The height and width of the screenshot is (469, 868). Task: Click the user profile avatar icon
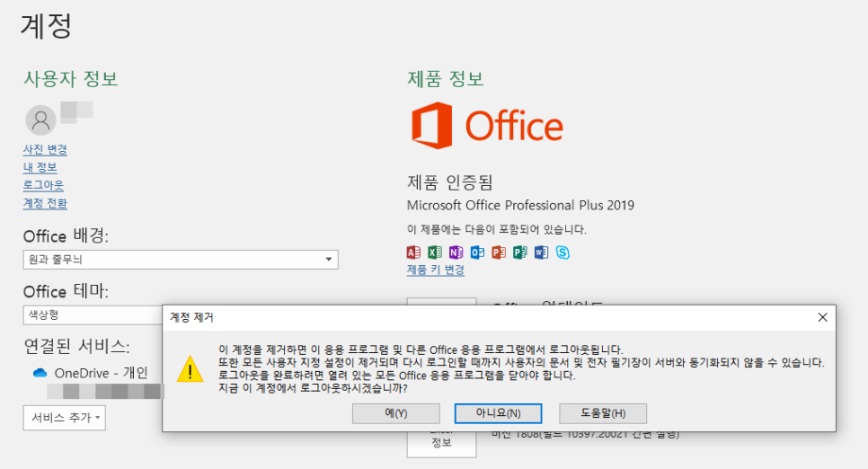tap(41, 120)
